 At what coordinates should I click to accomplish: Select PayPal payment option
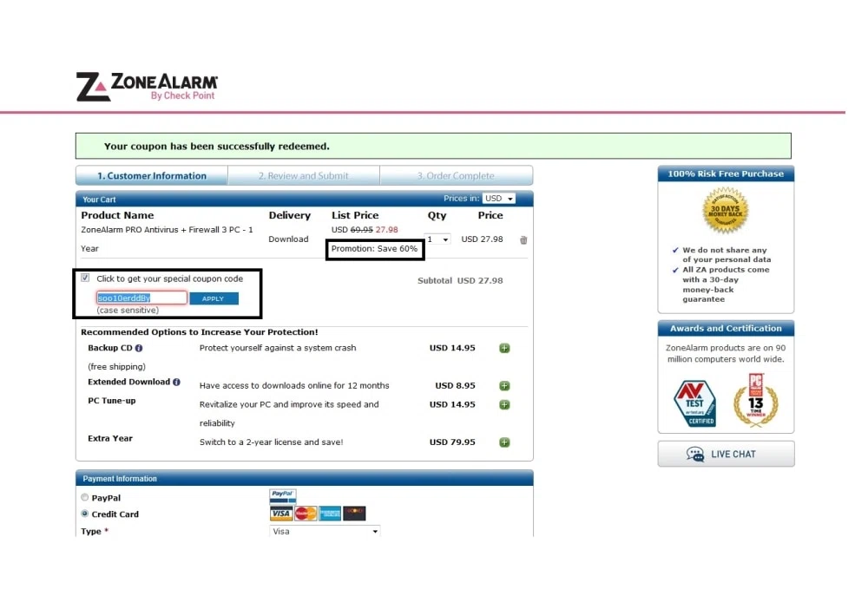coord(85,497)
